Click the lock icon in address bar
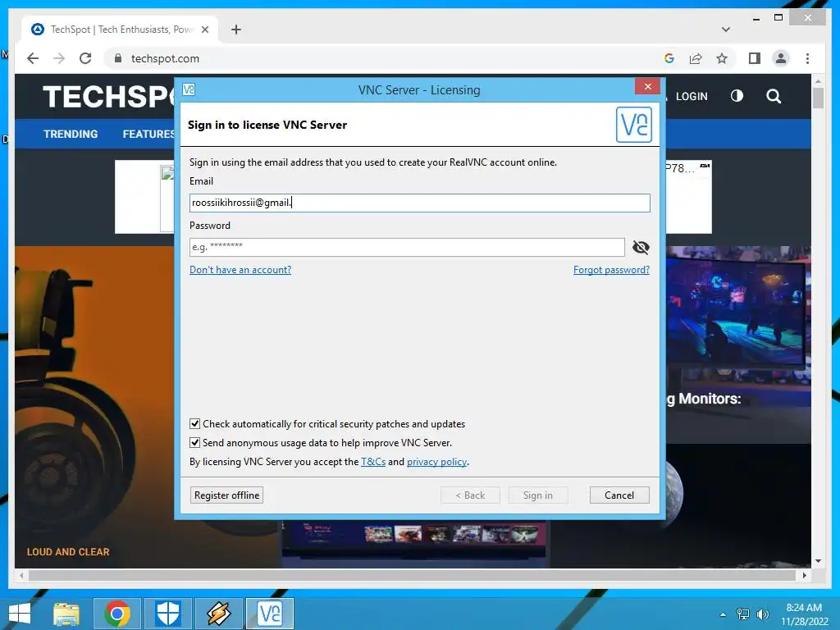The width and height of the screenshot is (840, 630). click(118, 58)
